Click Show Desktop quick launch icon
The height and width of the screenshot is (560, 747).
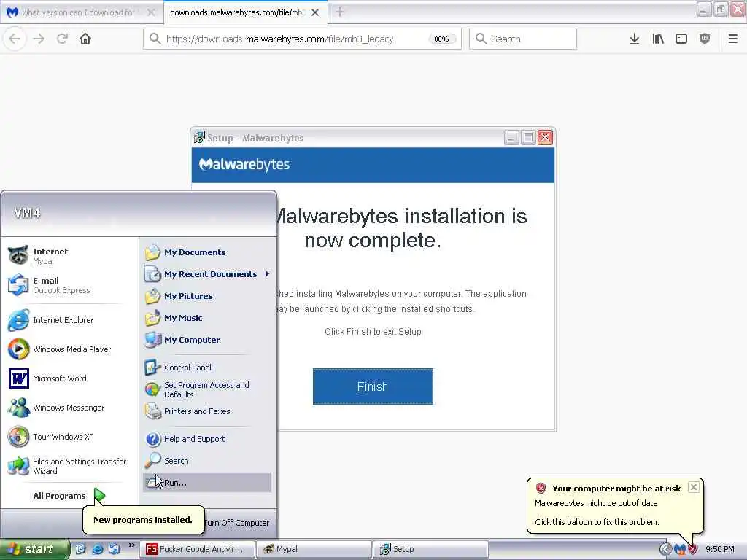pos(80,549)
